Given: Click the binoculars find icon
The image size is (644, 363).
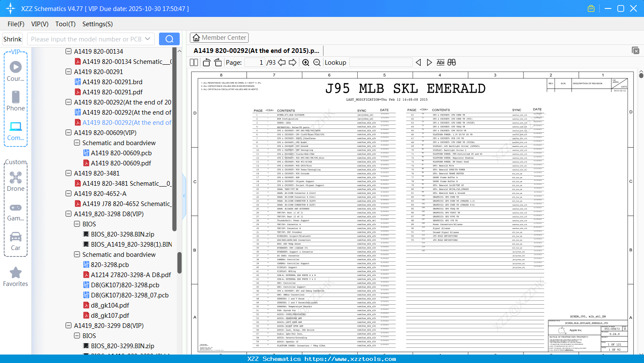Looking at the screenshot, I should tap(452, 62).
